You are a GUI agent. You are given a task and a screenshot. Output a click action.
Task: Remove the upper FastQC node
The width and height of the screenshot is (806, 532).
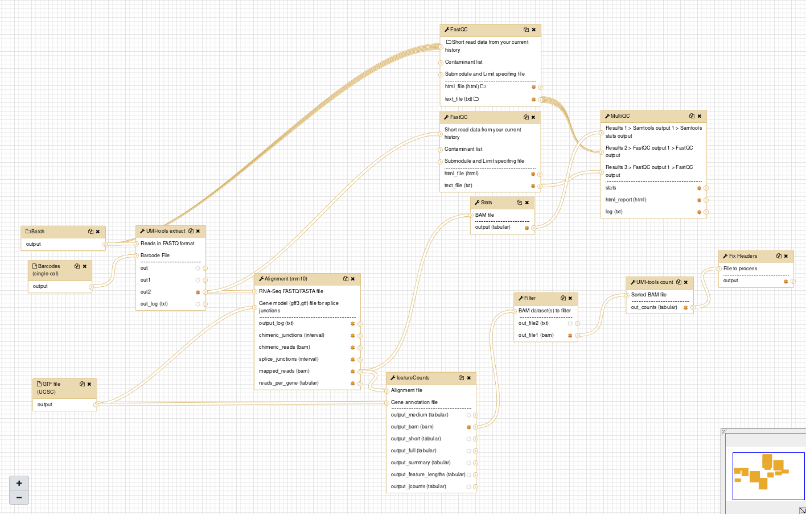[534, 30]
